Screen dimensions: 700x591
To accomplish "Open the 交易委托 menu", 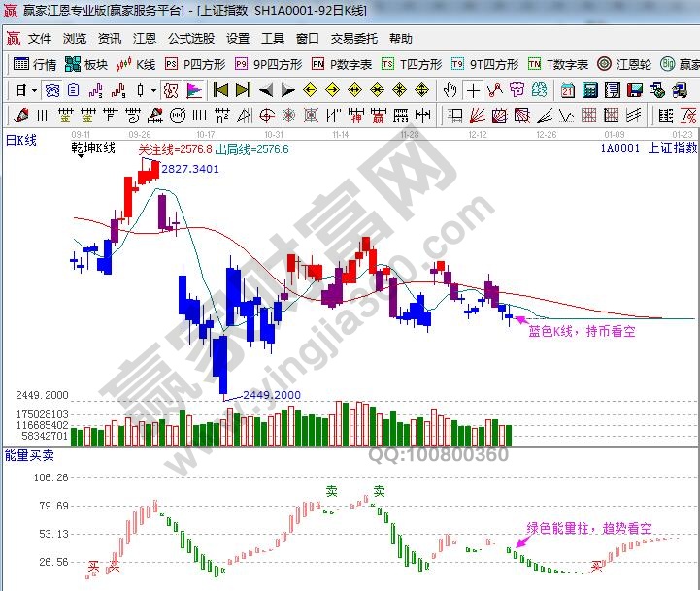I will point(353,39).
